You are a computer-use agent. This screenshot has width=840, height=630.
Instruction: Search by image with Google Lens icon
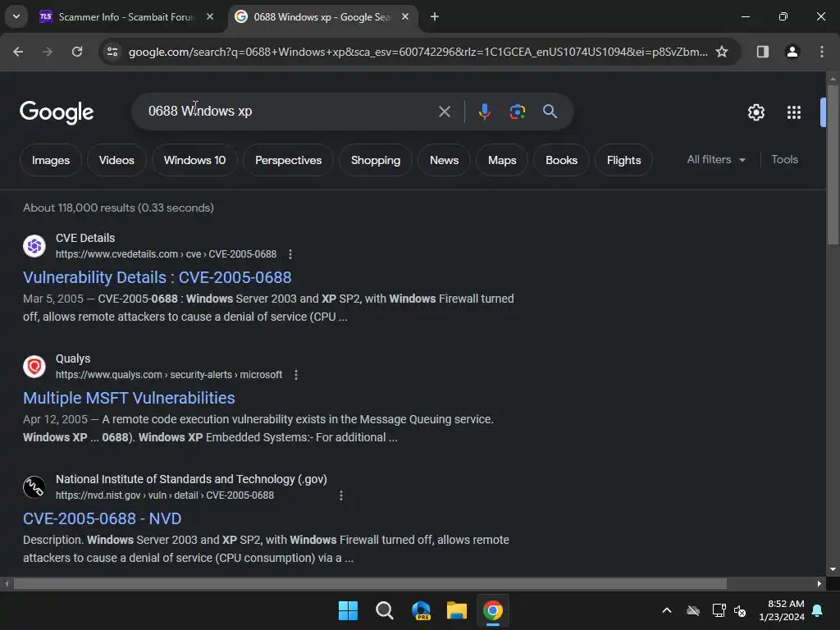[517, 112]
